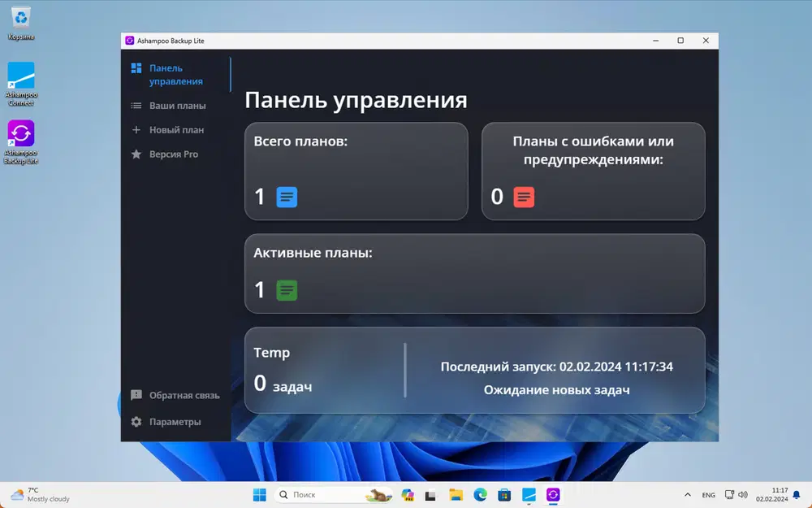
Task: Close the Ashampoo Backup Lite window
Action: click(706, 41)
